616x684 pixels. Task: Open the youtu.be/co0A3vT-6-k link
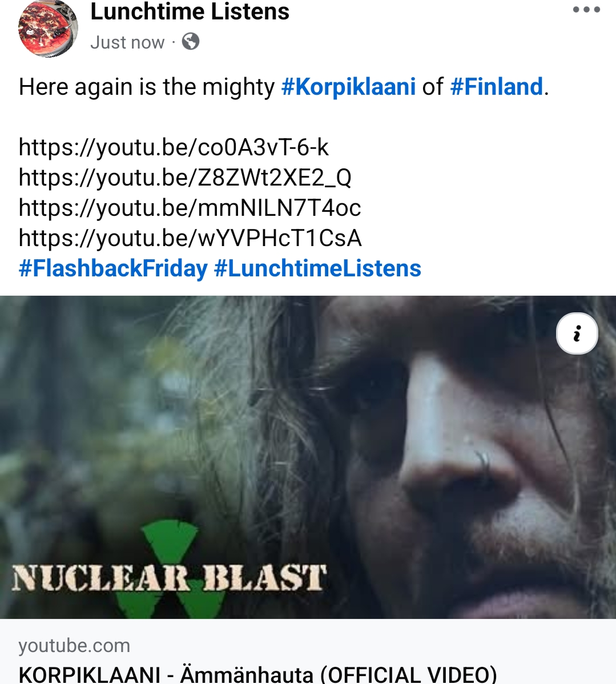[174, 147]
